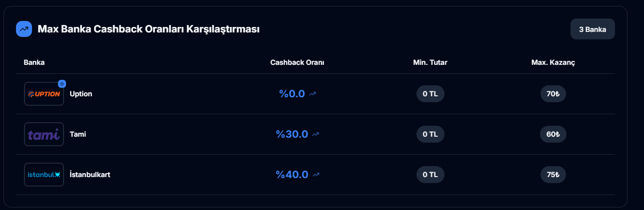Click the 60₺ max earnings badge
The image size is (644, 210).
553,134
